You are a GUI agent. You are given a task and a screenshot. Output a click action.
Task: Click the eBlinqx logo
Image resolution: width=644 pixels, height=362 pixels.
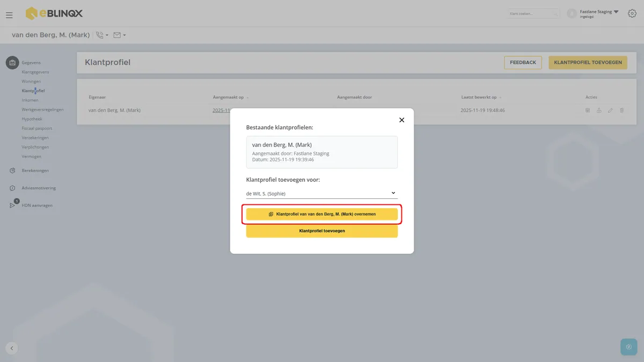[54, 13]
